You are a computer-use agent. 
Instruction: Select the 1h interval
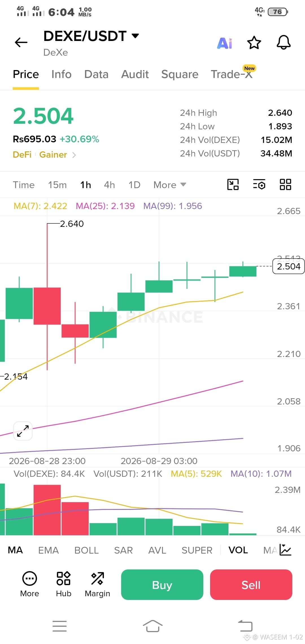(86, 185)
